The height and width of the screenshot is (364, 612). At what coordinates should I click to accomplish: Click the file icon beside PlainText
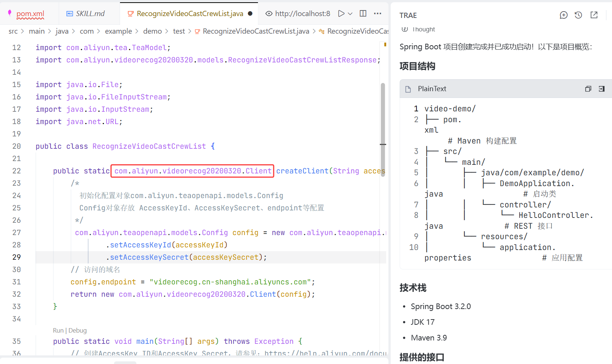point(408,89)
